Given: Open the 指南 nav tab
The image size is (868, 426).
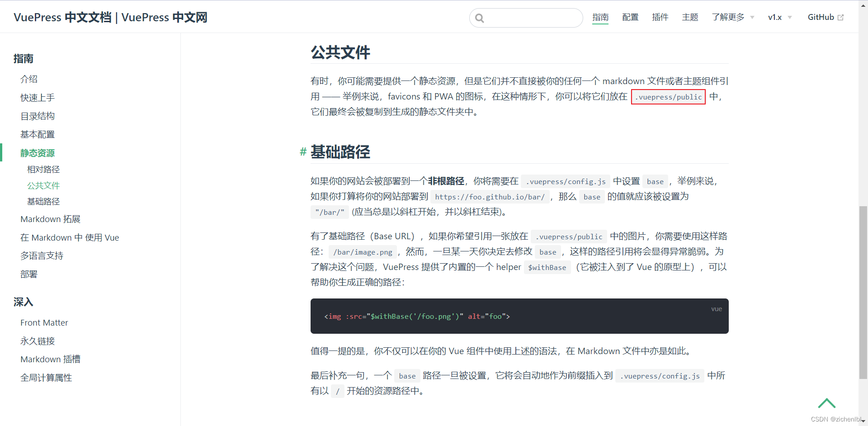Looking at the screenshot, I should pyautogui.click(x=600, y=17).
